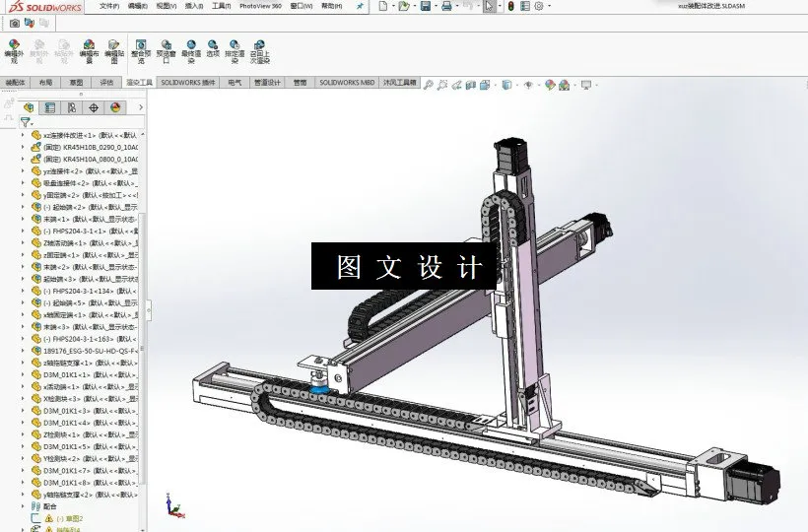Click Zoom to Fit magnifier in view toolbar
The image size is (808, 532).
point(428,85)
